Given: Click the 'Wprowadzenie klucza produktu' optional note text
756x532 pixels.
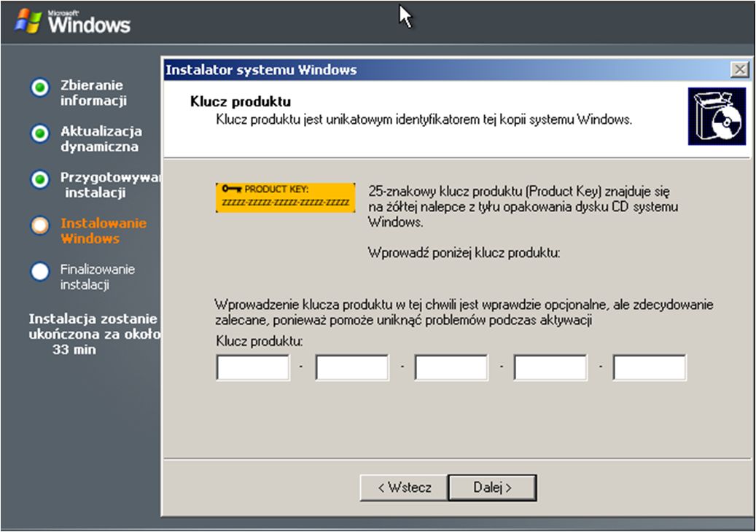Looking at the screenshot, I should [464, 312].
